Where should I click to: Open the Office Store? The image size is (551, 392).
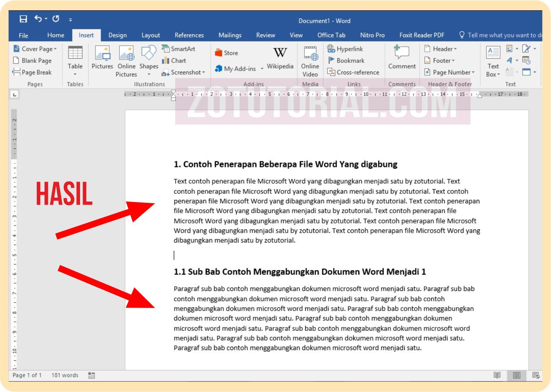[226, 53]
